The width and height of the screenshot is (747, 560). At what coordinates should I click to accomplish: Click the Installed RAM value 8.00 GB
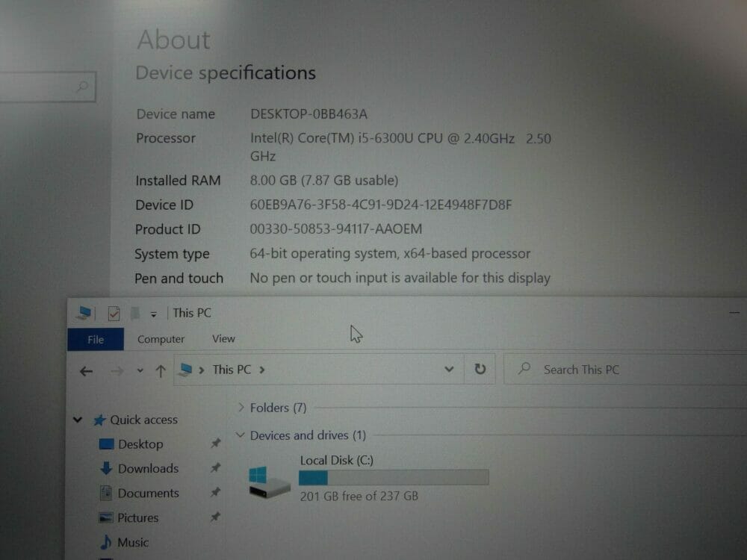pos(324,180)
